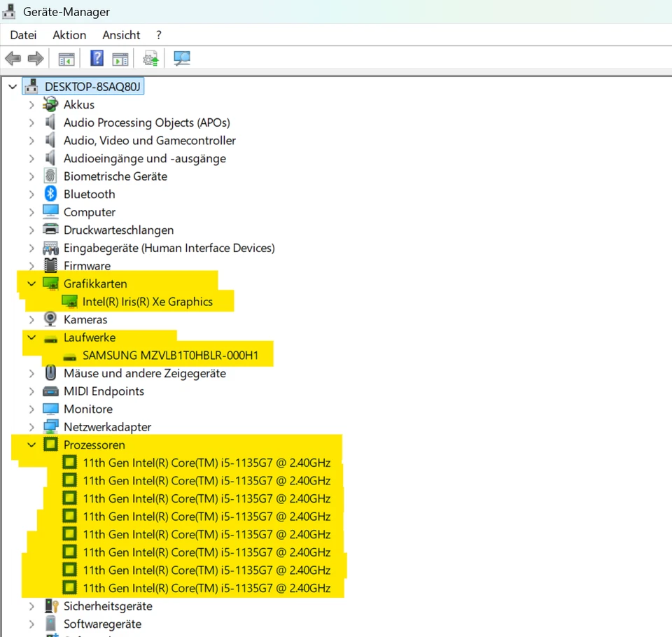The width and height of the screenshot is (672, 637).
Task: Select Eingabegeräte (Human Interface Devices) entry
Action: pyautogui.click(x=169, y=248)
